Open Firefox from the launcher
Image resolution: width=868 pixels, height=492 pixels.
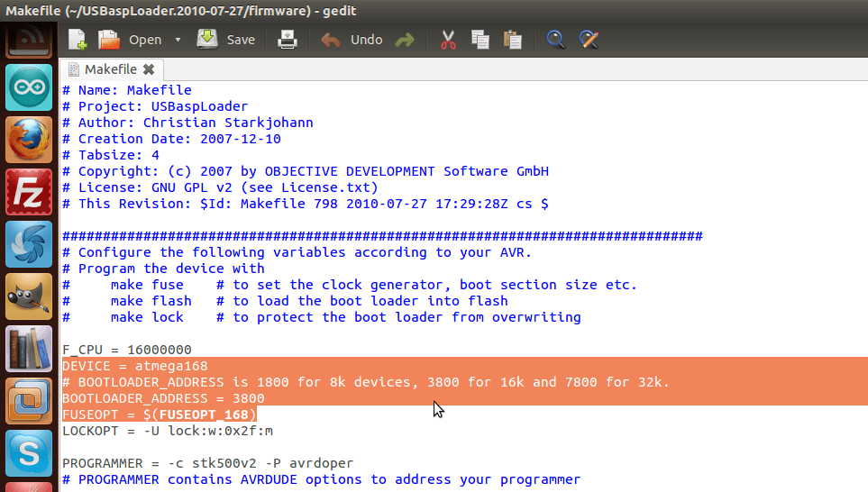tap(29, 140)
